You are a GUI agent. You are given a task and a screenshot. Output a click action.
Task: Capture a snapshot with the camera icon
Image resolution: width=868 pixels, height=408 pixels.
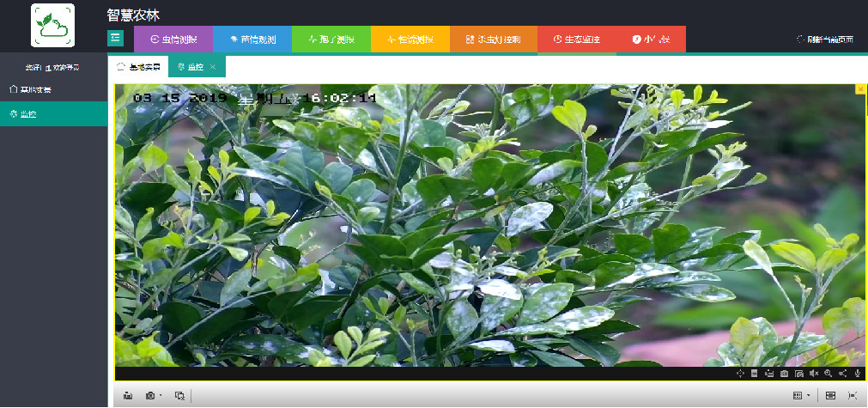784,374
